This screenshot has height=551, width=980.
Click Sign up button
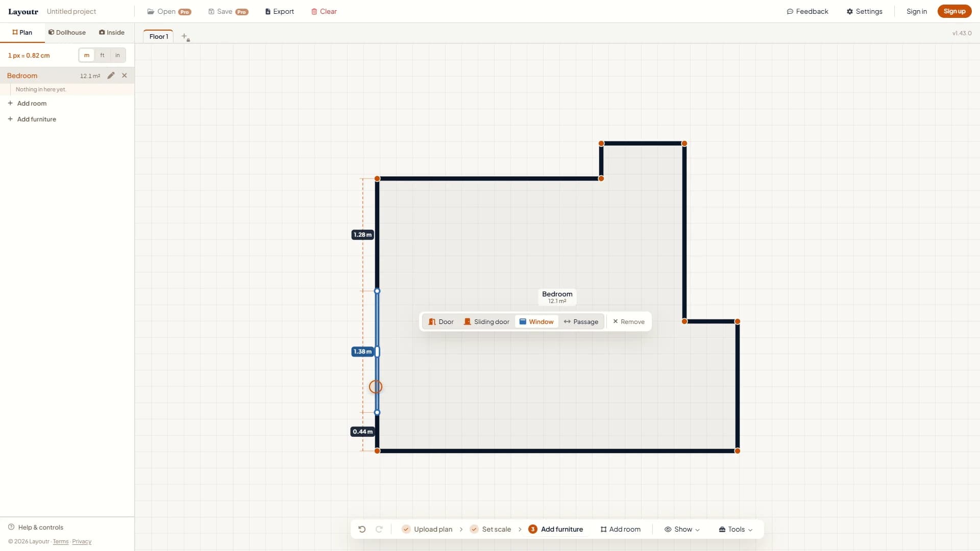(x=954, y=11)
